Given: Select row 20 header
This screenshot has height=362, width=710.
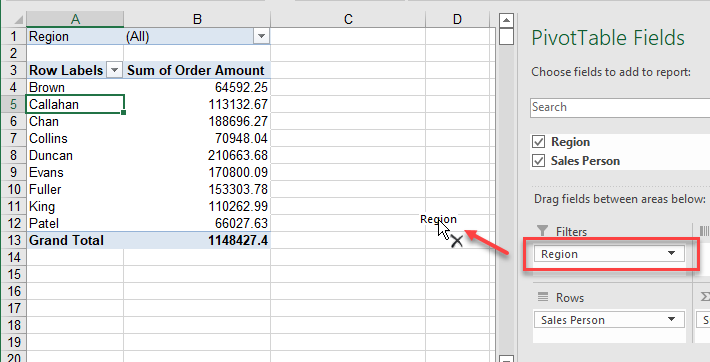Looking at the screenshot, I should click(14, 358).
